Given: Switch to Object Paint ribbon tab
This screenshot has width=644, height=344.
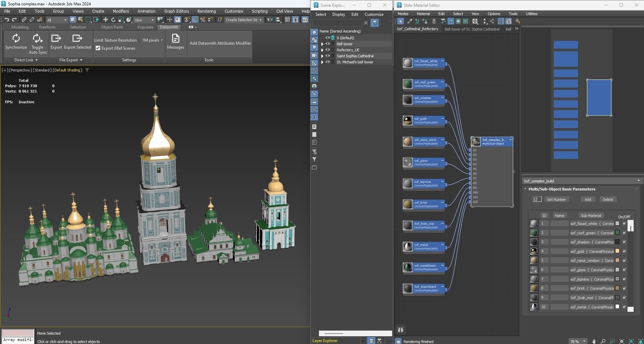Looking at the screenshot, I should click(112, 27).
